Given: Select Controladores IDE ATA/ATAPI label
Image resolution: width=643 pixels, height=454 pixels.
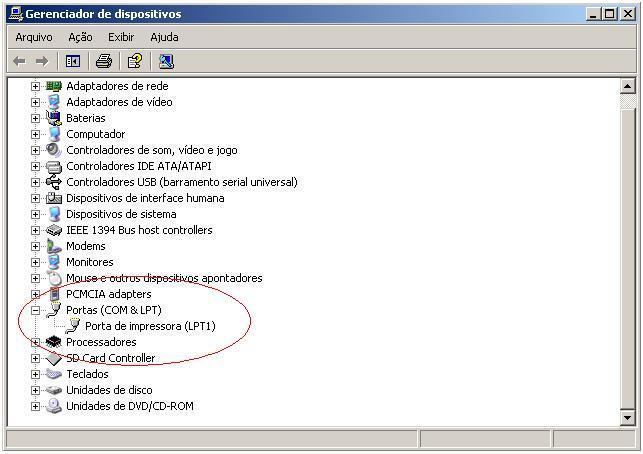Looking at the screenshot, I should 139,166.
